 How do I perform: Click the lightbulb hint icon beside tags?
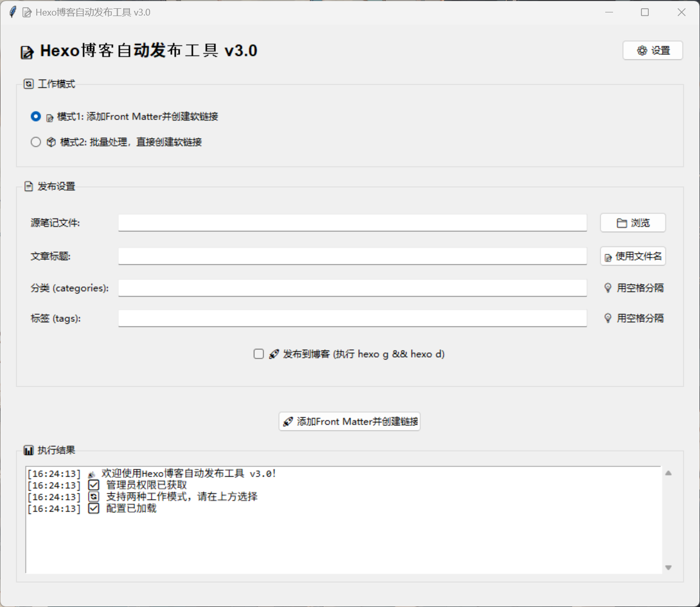coord(608,318)
